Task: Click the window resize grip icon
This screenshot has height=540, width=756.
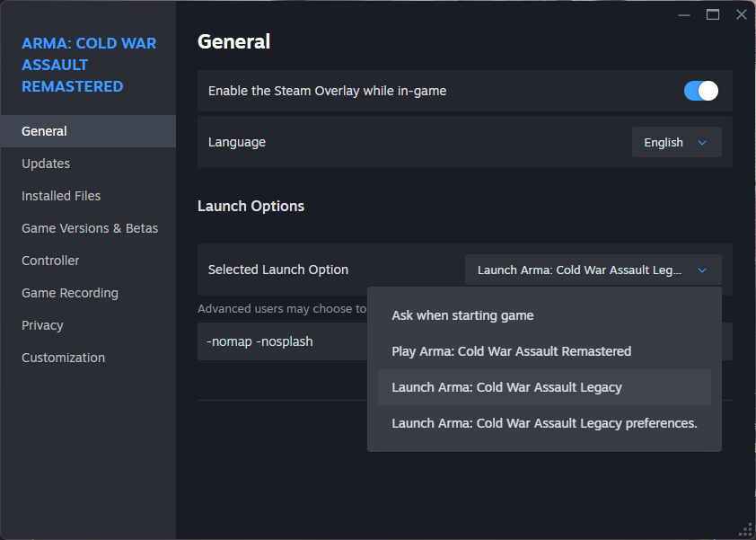Action: coord(746,530)
